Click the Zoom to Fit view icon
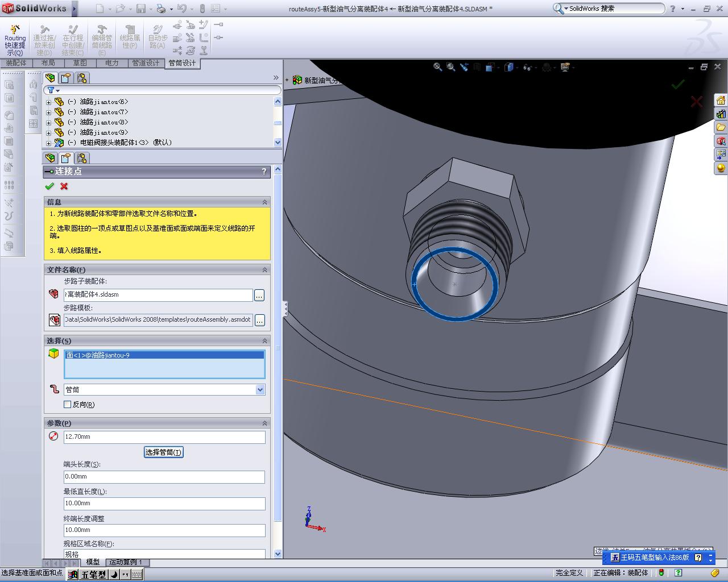Screen dimensions: 728x582 pyautogui.click(x=437, y=67)
